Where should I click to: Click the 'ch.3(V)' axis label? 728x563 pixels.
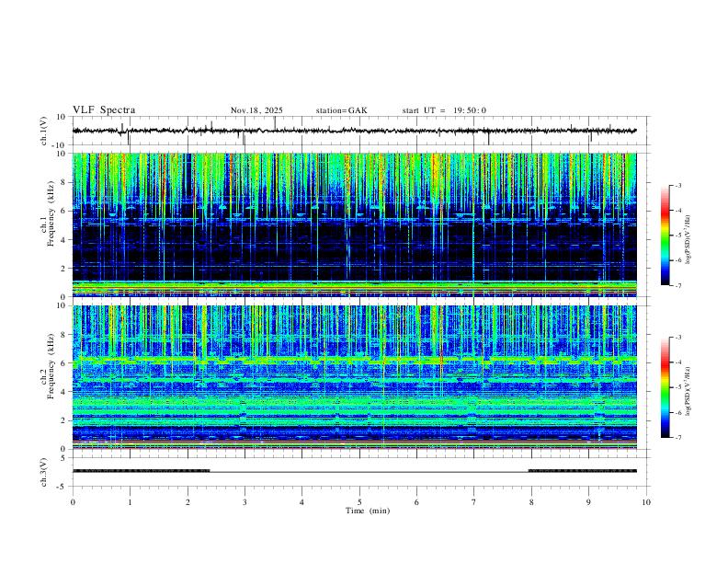pyautogui.click(x=44, y=472)
